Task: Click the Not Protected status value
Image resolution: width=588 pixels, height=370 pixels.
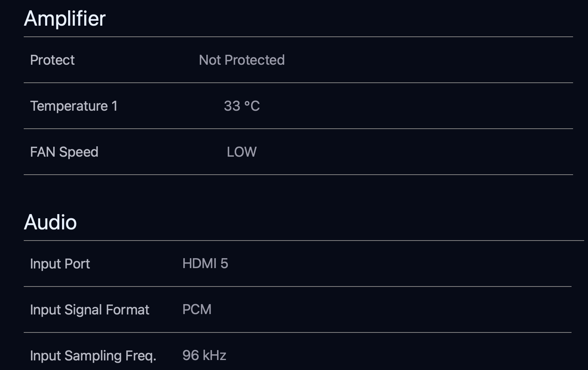Action: [x=242, y=60]
